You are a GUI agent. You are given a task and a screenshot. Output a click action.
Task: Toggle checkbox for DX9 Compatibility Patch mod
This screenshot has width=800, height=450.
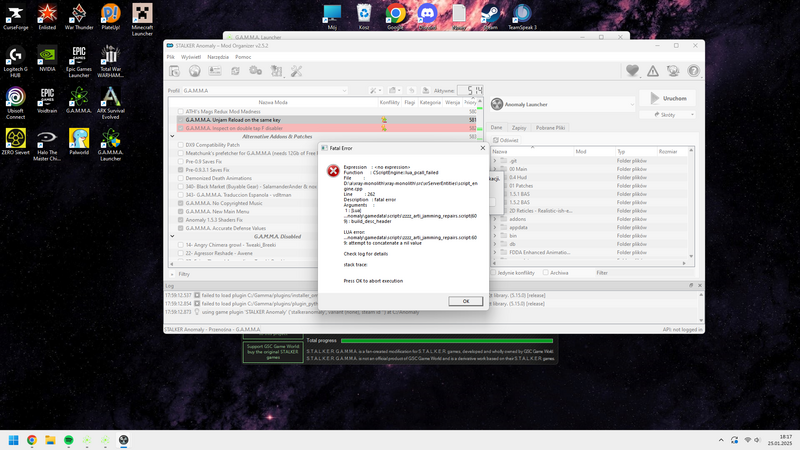[179, 145]
